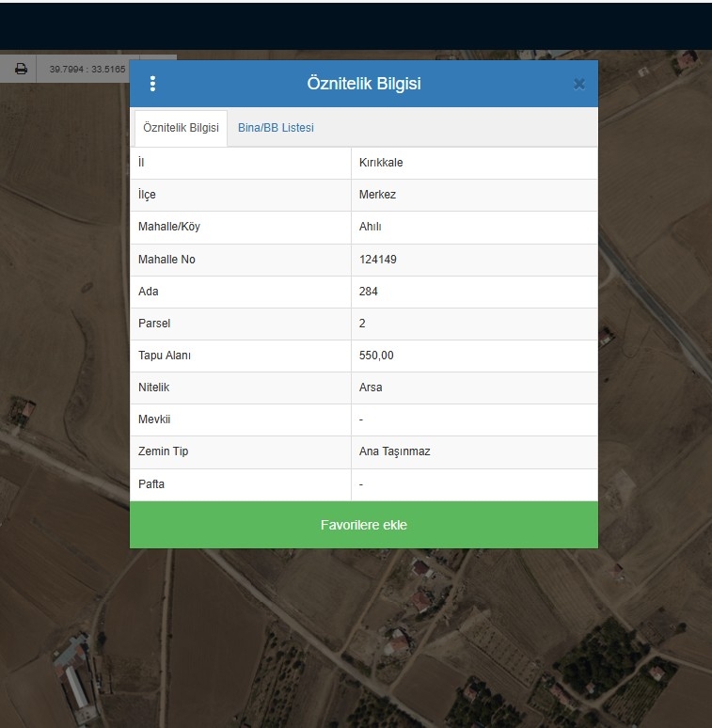Click the Merkez value in the İlçe row
The width and height of the screenshot is (712, 728).
click(x=377, y=195)
